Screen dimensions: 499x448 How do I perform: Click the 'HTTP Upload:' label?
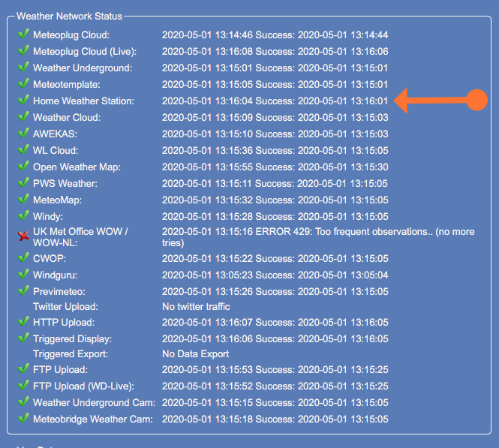[x=64, y=323]
